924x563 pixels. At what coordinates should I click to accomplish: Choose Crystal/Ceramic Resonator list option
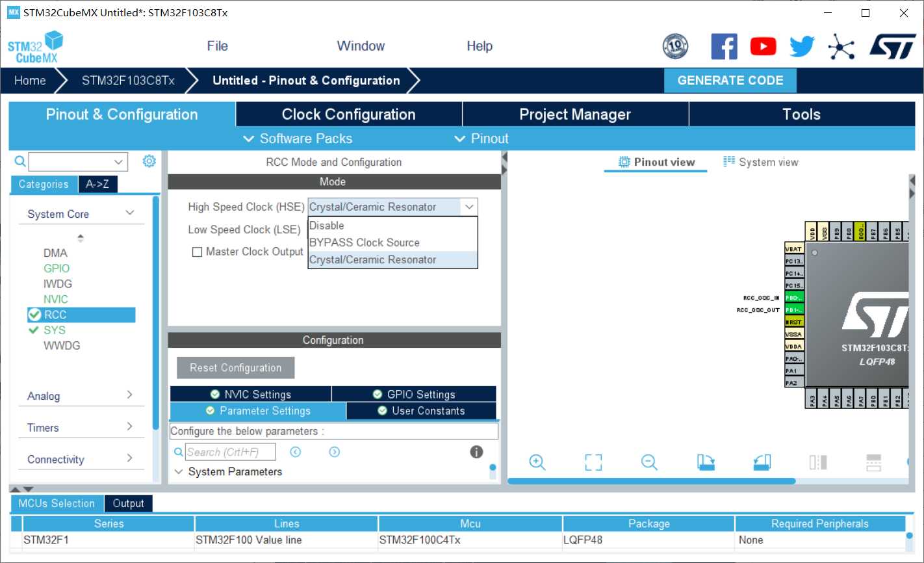(392, 259)
